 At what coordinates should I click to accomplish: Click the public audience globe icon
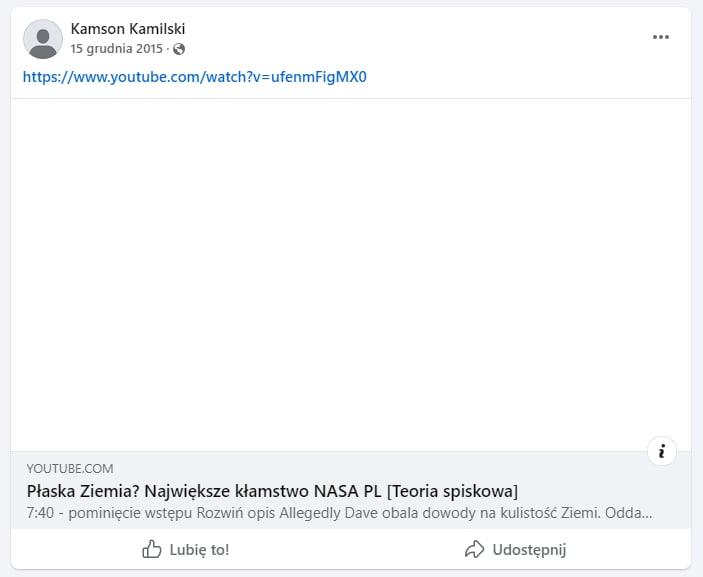pos(179,49)
